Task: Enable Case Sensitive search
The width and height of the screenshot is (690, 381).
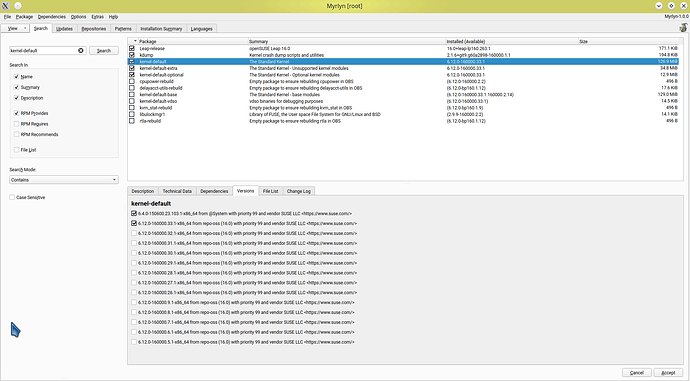Action: coord(12,198)
